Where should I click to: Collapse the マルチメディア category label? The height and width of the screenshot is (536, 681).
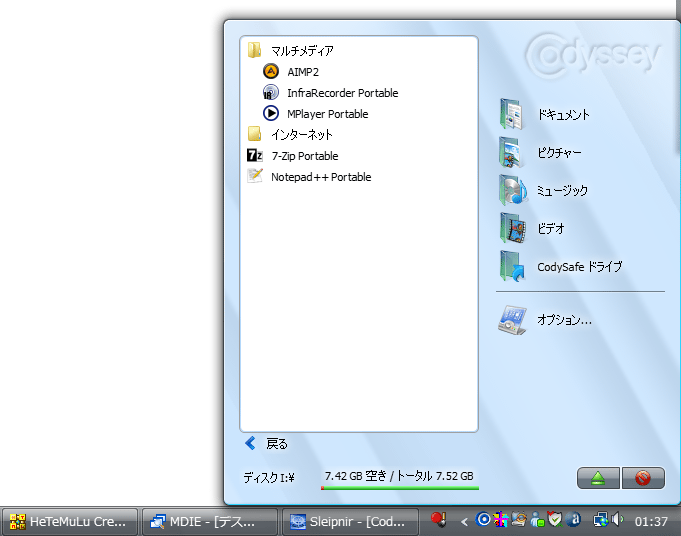coord(302,51)
